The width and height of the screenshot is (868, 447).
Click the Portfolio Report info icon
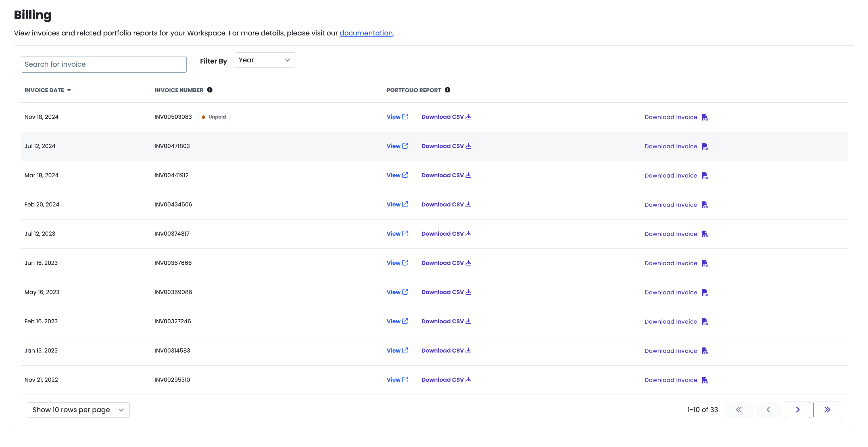pos(447,90)
